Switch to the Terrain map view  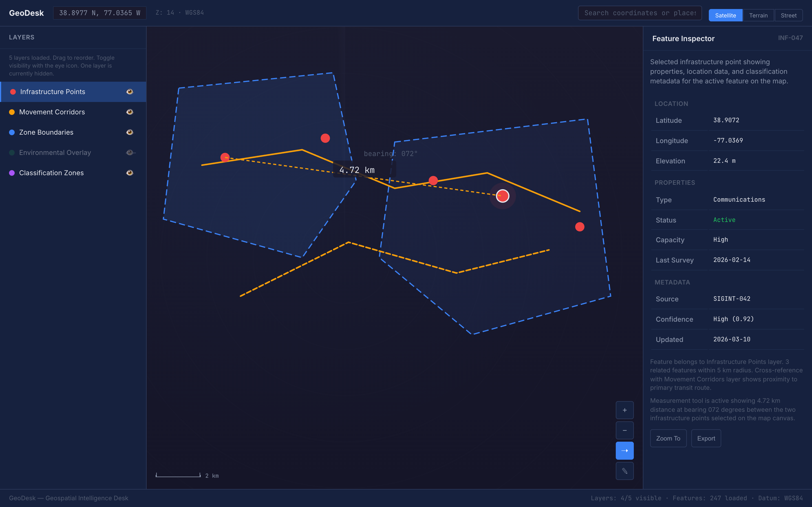(x=758, y=15)
